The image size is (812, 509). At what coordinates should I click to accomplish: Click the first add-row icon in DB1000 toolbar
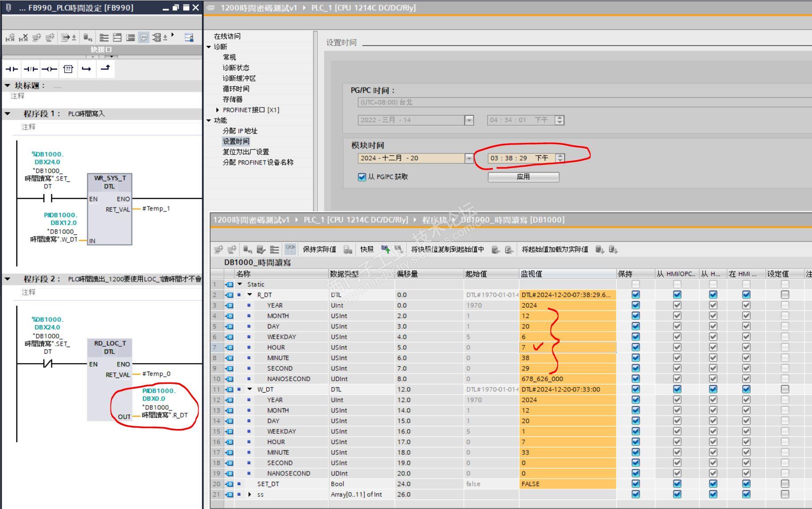[x=218, y=249]
